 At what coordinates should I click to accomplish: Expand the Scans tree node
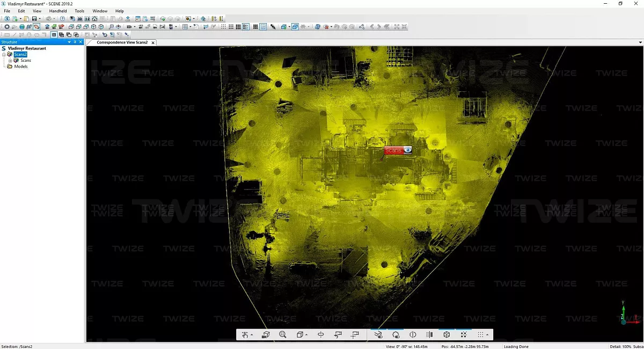(10, 61)
